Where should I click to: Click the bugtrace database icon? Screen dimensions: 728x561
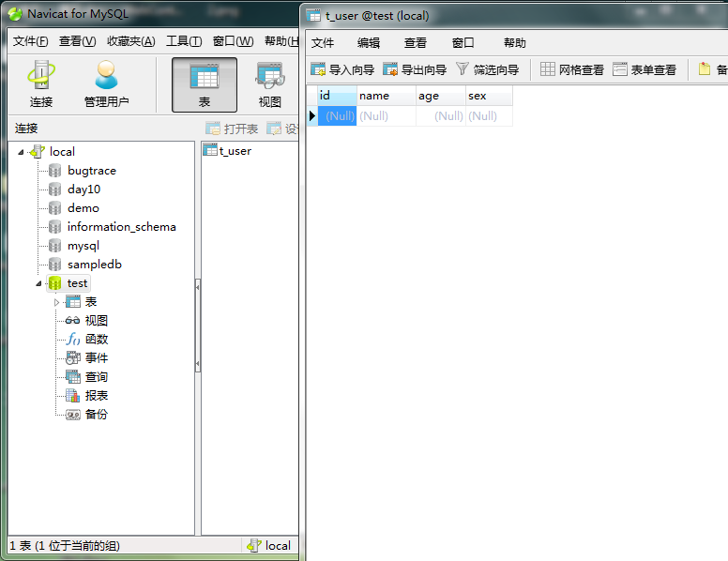[x=54, y=171]
